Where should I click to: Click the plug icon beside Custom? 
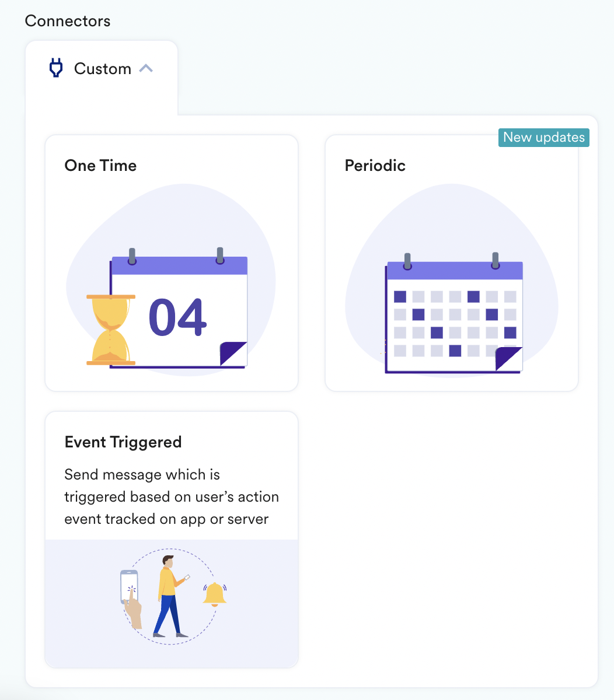coord(56,69)
